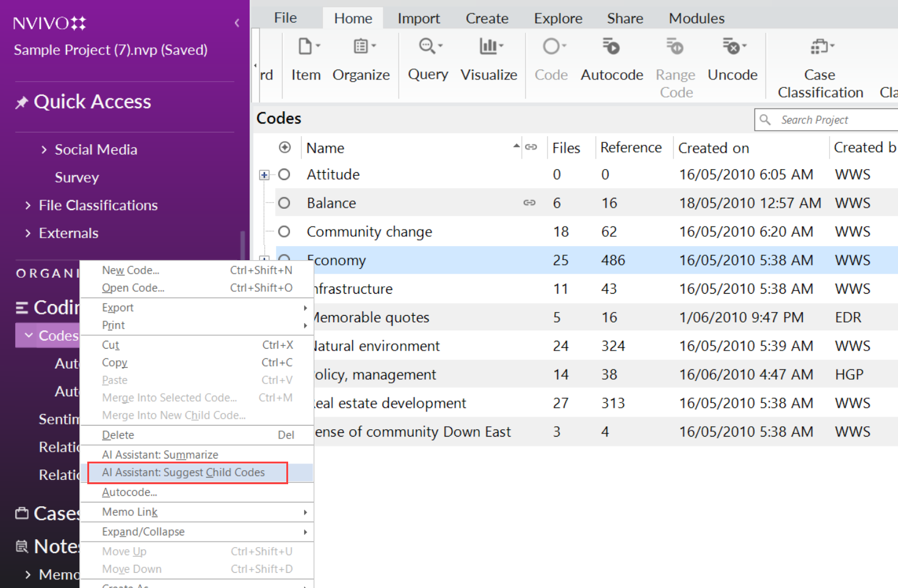
Task: Click the Cases briefcase icon in sidebar
Action: 22,513
